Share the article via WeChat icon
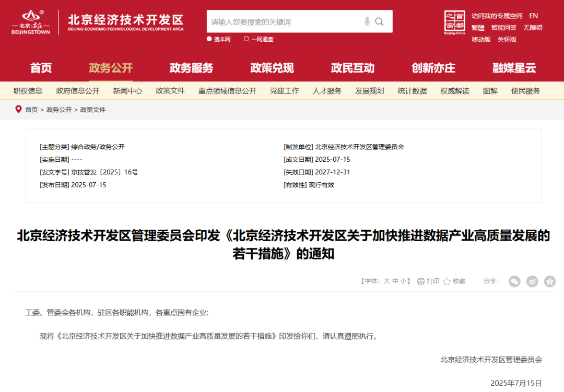Image resolution: width=564 pixels, height=392 pixels. pos(514,281)
